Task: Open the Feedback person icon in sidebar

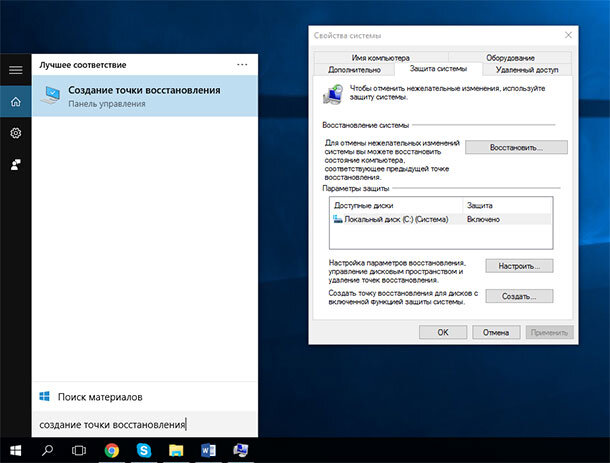Action: coord(16,165)
